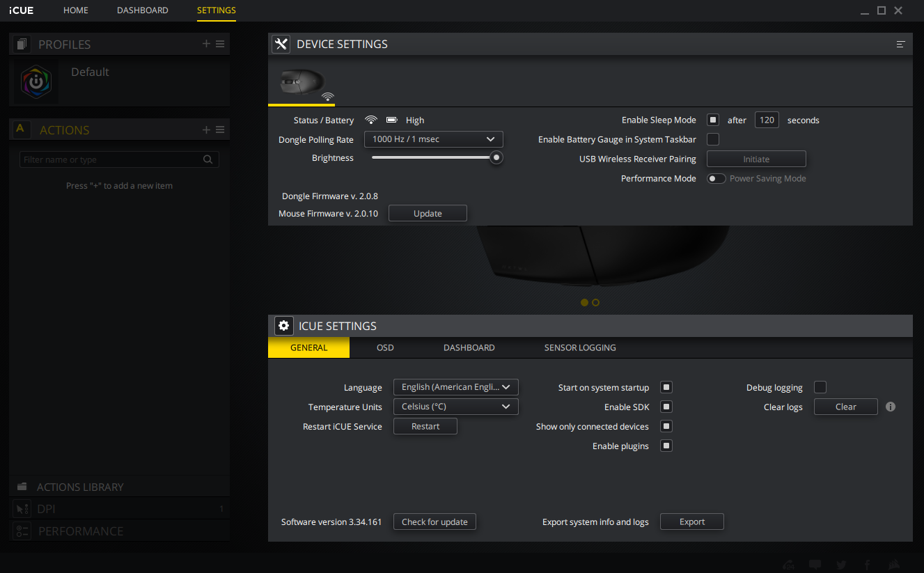Click the plus icon to add a profile
Screen dimensions: 924x573
206,44
